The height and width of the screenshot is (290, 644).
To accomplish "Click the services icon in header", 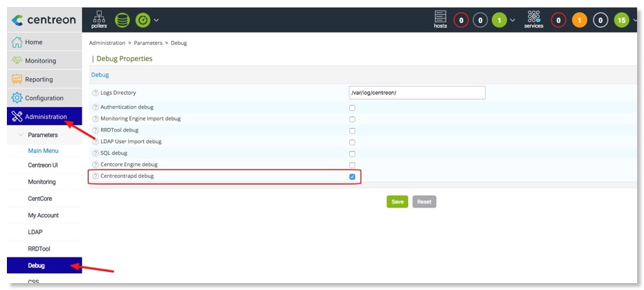I will [533, 19].
